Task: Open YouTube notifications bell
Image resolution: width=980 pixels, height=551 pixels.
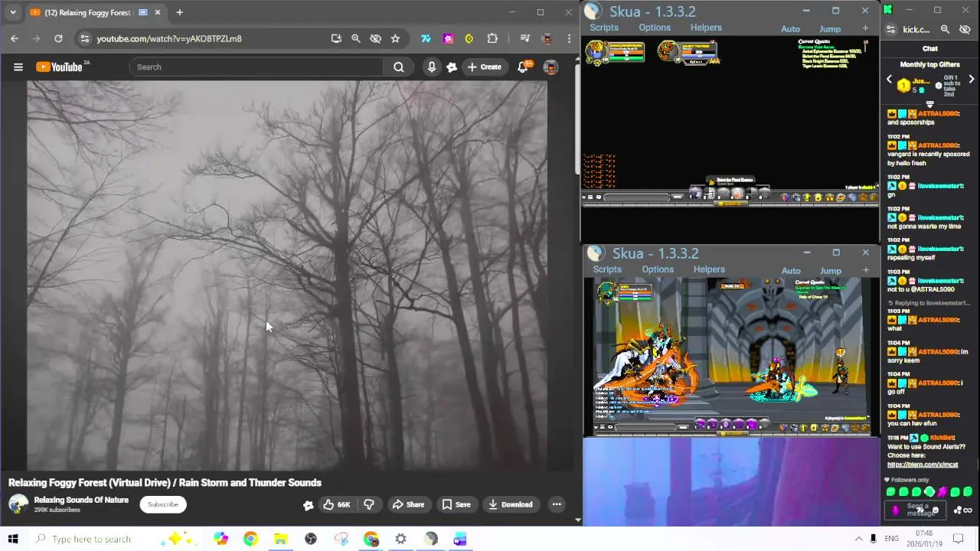Action: coord(523,67)
